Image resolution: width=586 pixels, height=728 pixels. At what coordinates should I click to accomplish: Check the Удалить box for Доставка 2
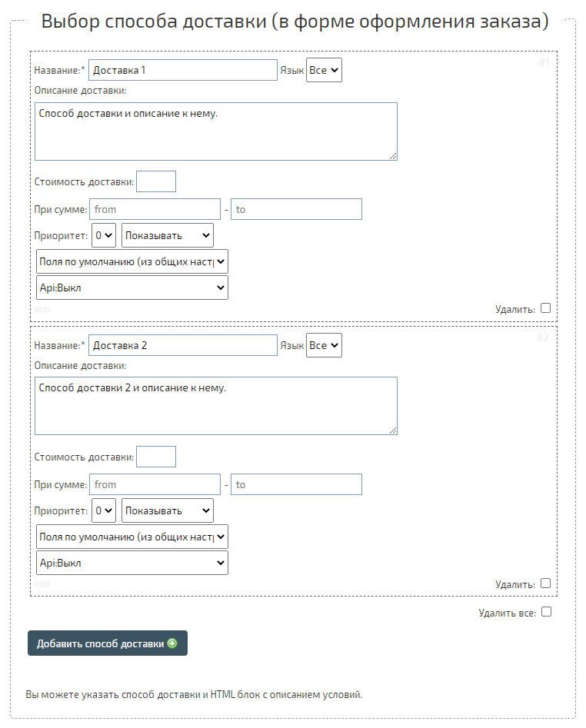click(546, 583)
